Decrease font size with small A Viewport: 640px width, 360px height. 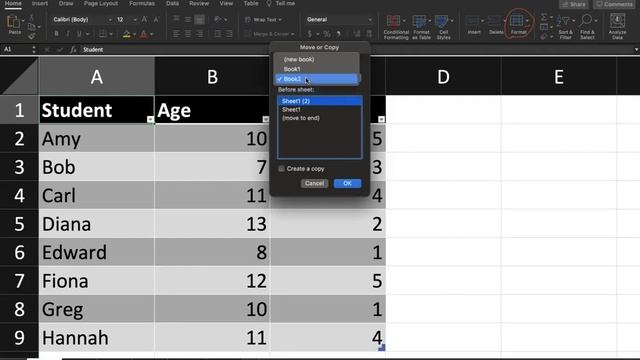click(x=156, y=20)
